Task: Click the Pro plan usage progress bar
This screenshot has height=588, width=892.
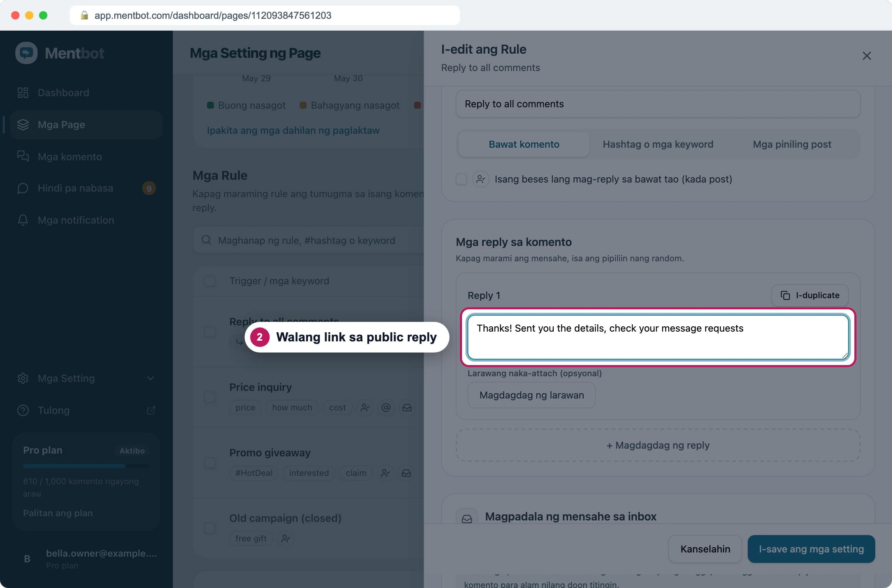Action: (x=86, y=466)
